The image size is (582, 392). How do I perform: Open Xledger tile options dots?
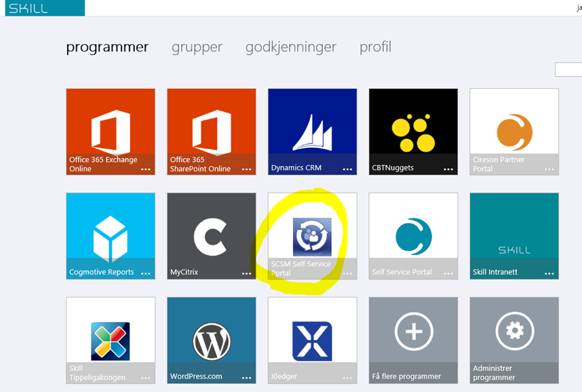pyautogui.click(x=347, y=378)
